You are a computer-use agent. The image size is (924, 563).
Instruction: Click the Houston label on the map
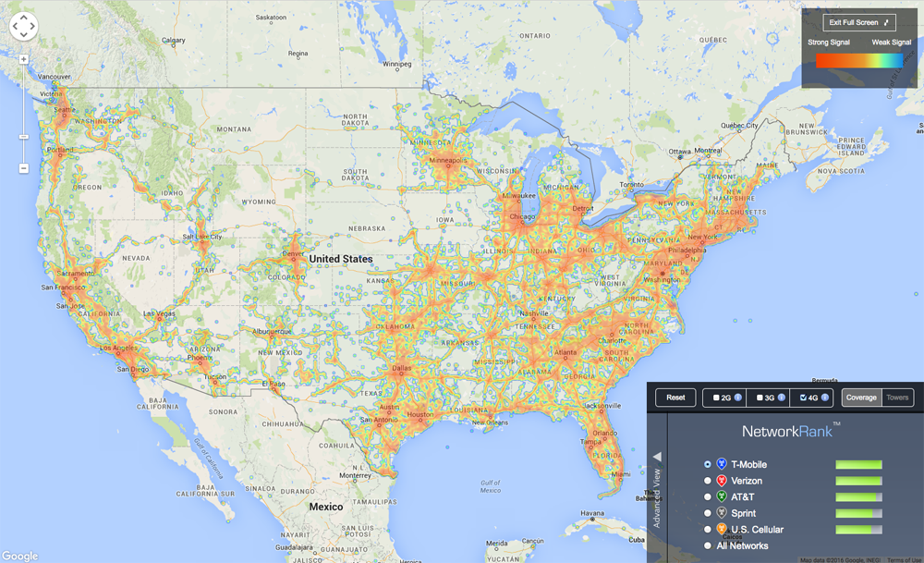coord(420,414)
